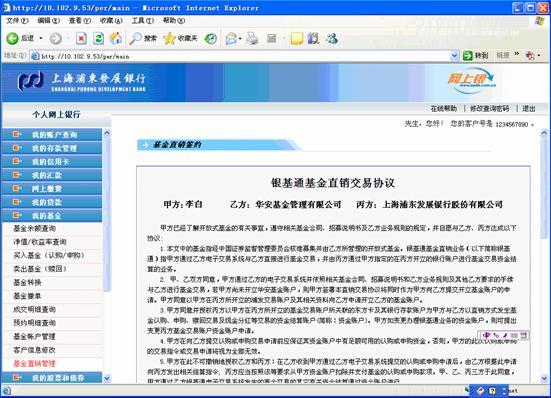Expand 我的信用卡 sidebar section

(x=52, y=162)
